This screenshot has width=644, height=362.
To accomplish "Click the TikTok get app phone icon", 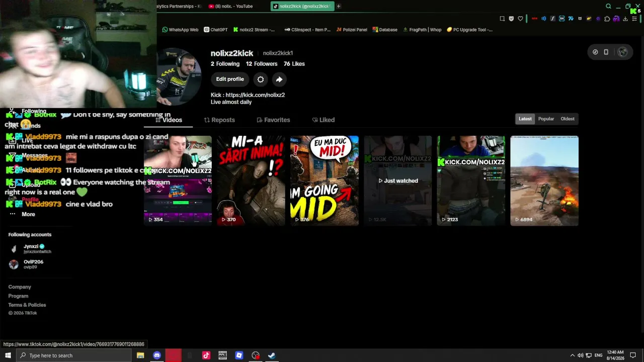I will pyautogui.click(x=606, y=52).
